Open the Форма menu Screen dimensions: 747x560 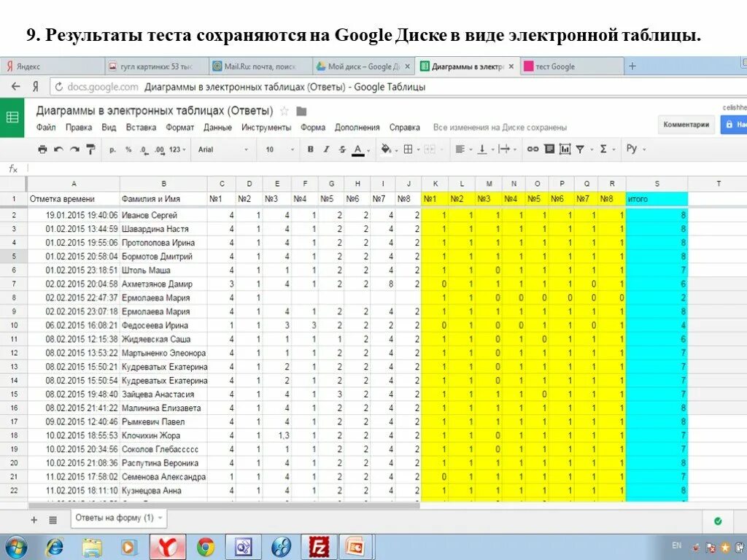tap(312, 127)
